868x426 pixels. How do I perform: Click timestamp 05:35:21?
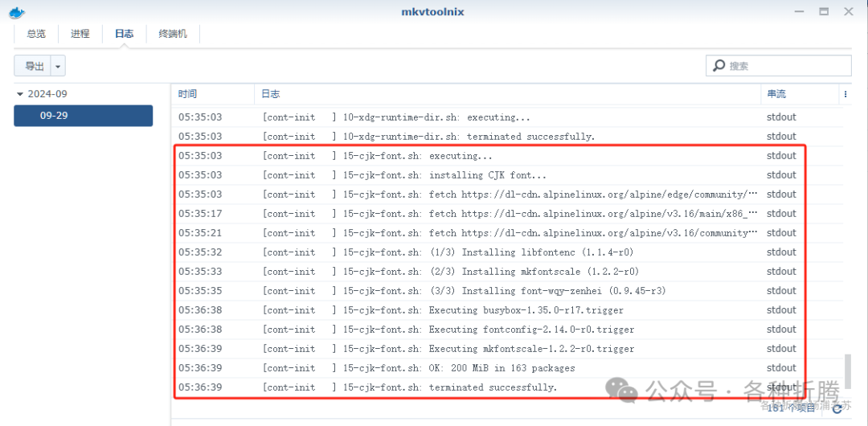[200, 233]
